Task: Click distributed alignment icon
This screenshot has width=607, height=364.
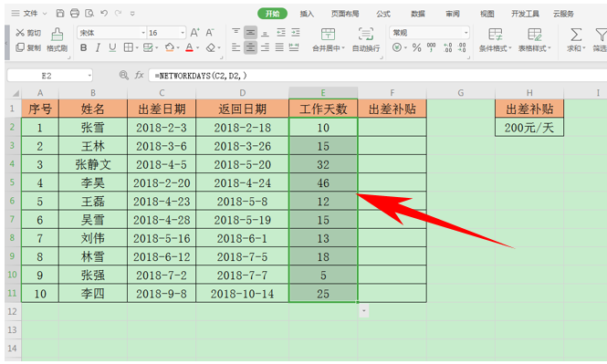Action: coord(294,47)
